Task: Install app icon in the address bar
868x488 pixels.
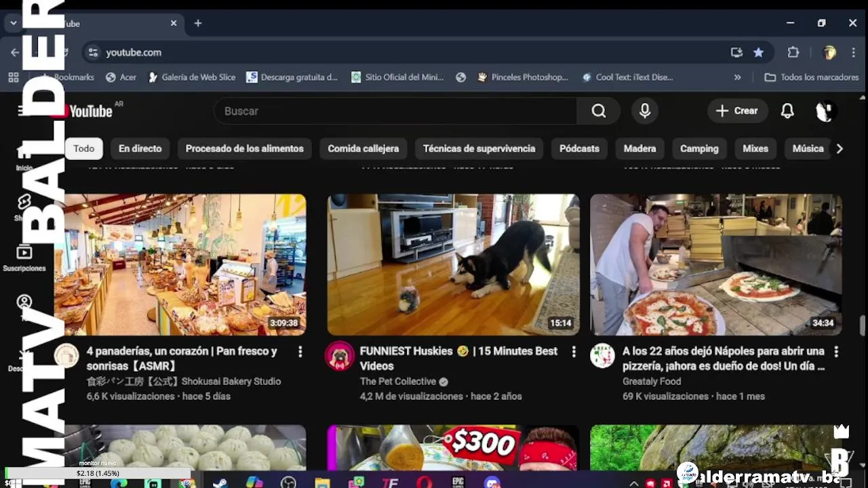Action: pos(736,52)
